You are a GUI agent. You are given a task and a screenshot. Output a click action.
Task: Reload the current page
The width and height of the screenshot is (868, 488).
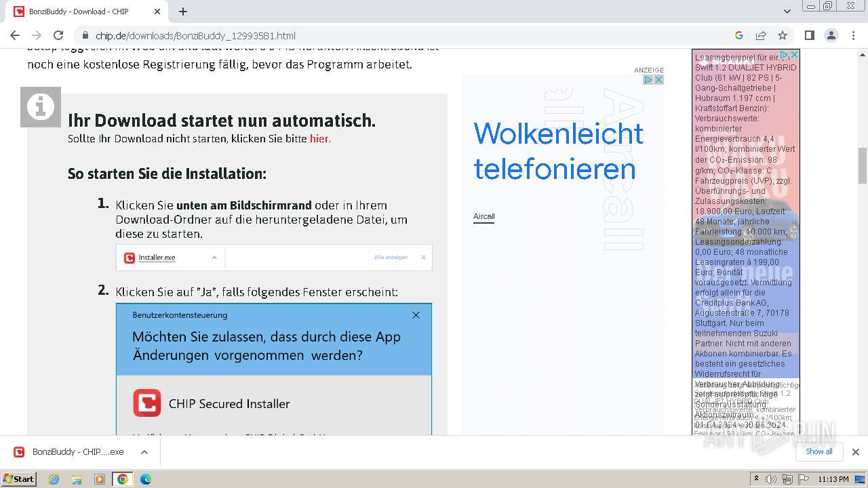coord(58,35)
